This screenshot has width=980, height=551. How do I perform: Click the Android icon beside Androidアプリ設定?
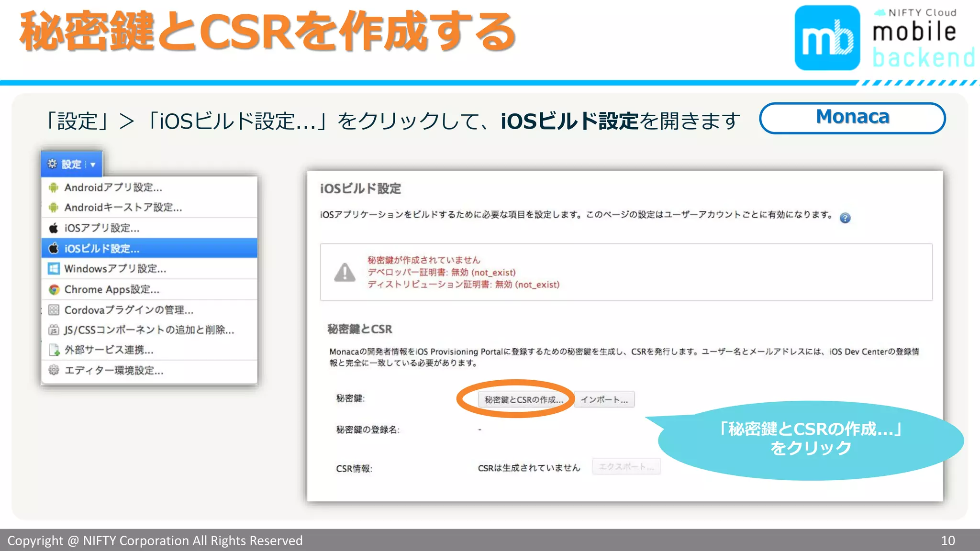tap(54, 187)
